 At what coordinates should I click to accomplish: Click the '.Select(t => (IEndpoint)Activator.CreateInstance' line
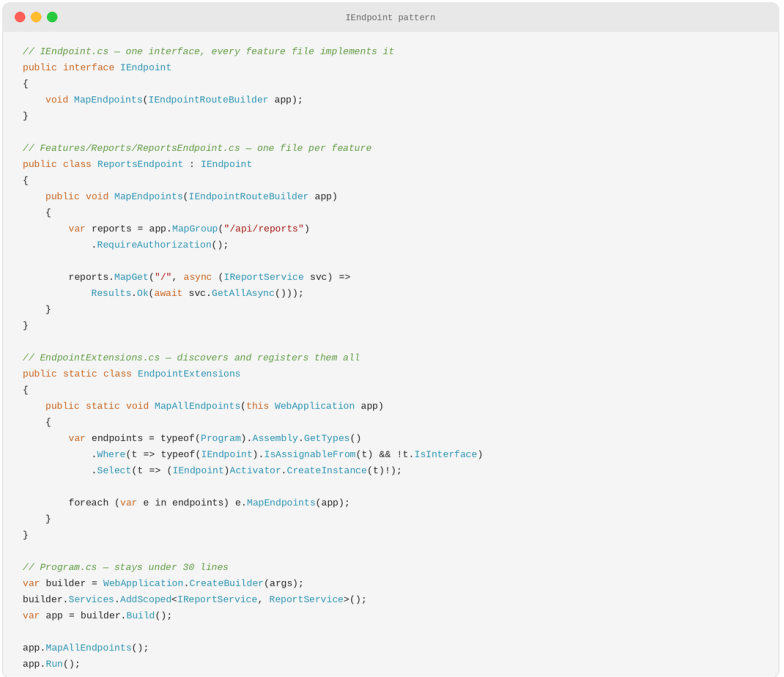pos(246,470)
